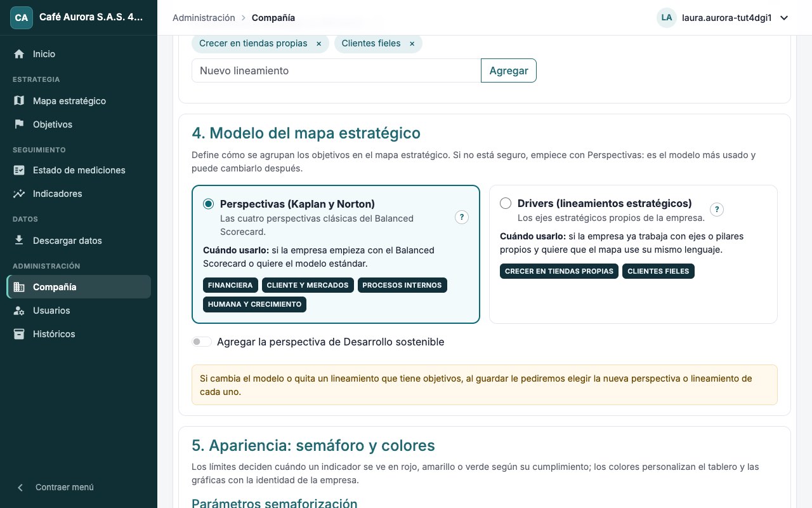Go to the Usuarios page
The width and height of the screenshot is (812, 508).
pyautogui.click(x=79, y=311)
